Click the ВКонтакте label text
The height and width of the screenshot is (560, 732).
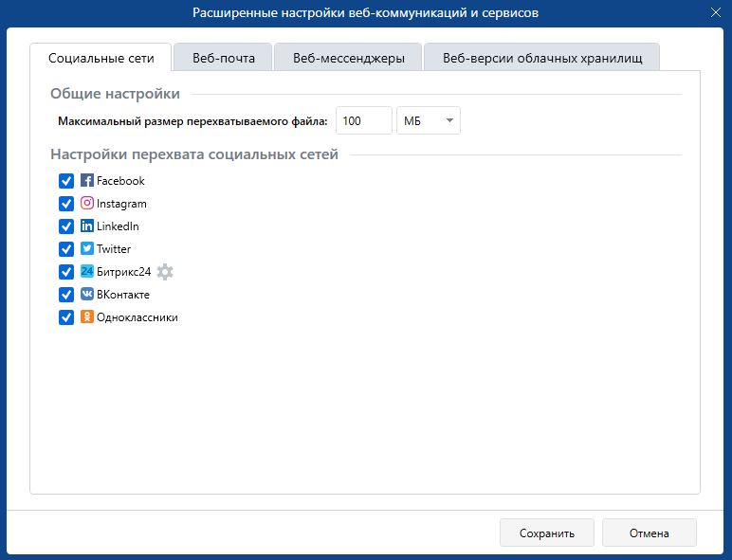(x=122, y=295)
